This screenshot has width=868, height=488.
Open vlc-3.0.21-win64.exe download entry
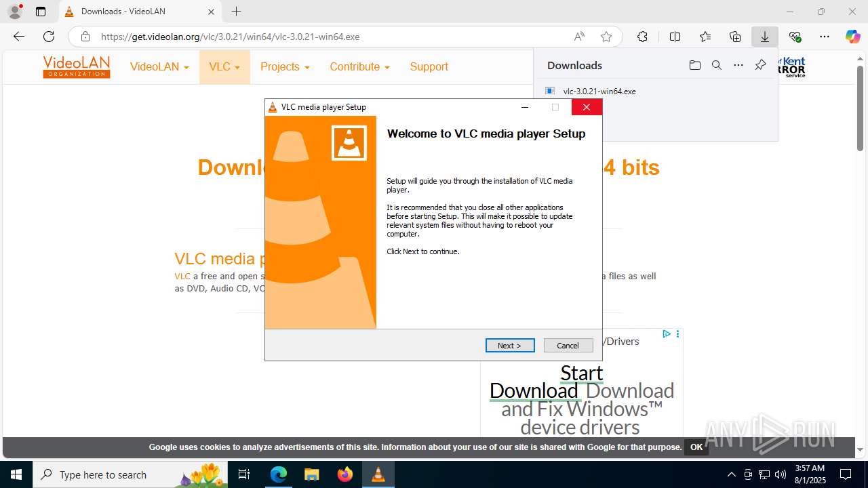tap(599, 91)
